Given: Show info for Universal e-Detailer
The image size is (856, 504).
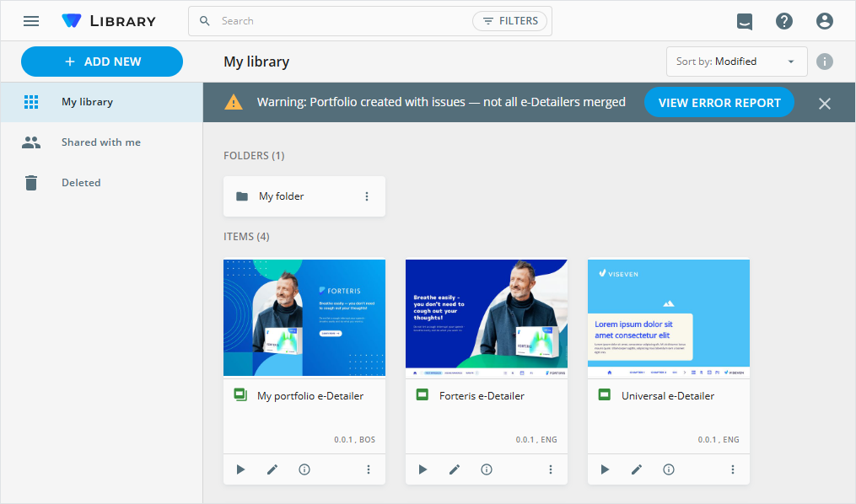Looking at the screenshot, I should (x=669, y=469).
